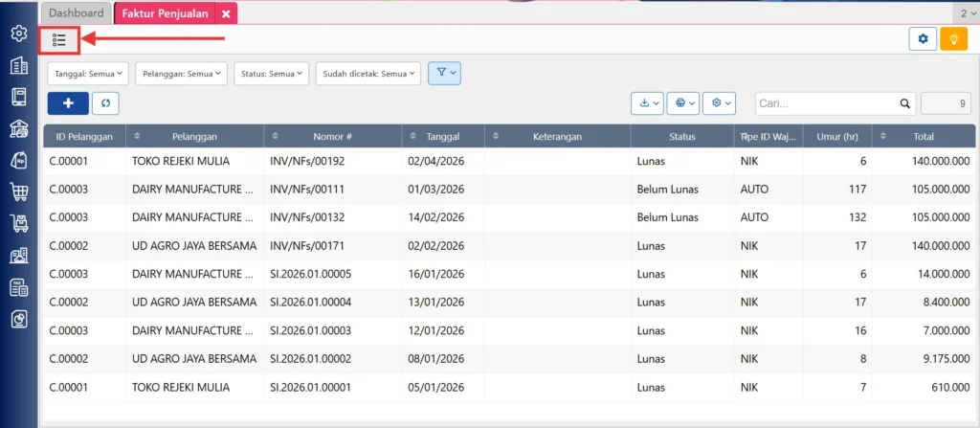The width and height of the screenshot is (980, 428).
Task: Open the shopping cart sidebar module
Action: 19,191
